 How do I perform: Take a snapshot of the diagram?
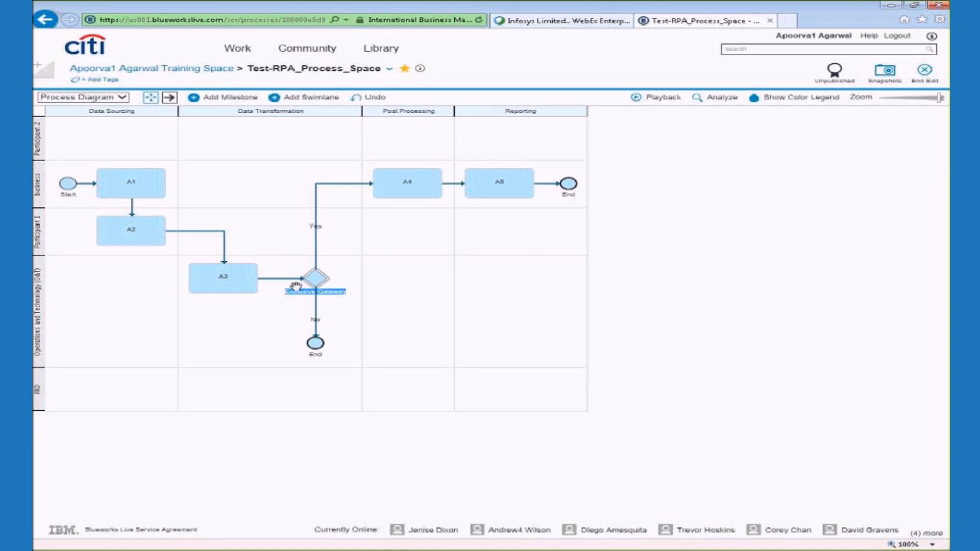(x=885, y=71)
